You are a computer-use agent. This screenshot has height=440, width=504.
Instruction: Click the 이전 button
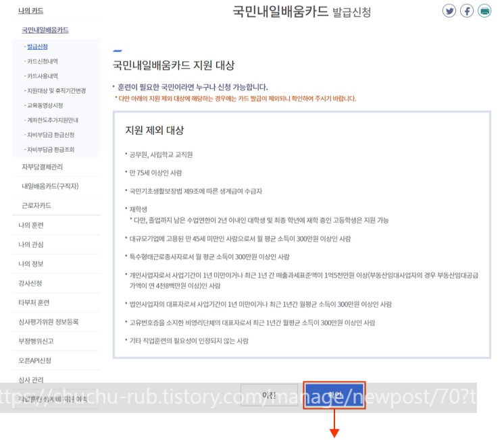click(269, 395)
